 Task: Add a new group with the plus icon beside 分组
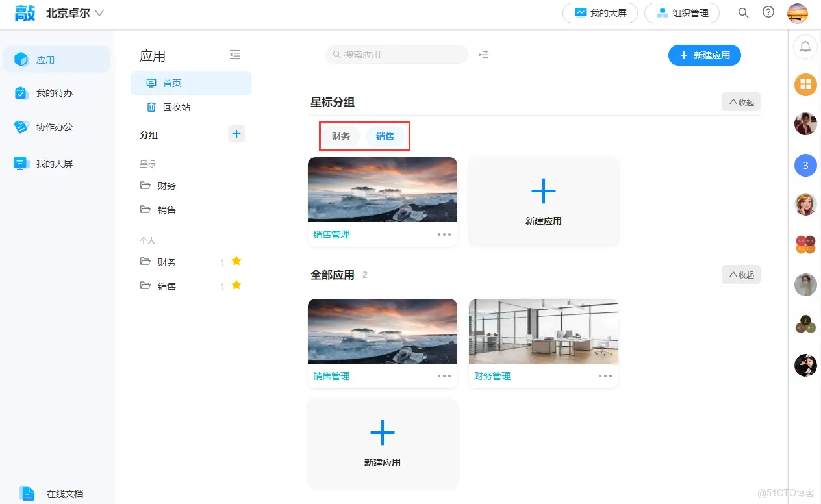pos(236,134)
